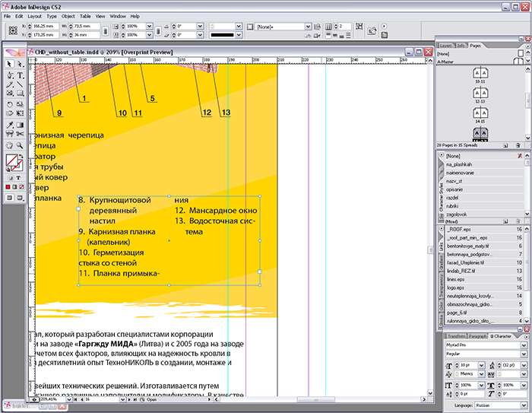
Task: Switch to Normal View Mode
Action: click(9, 198)
